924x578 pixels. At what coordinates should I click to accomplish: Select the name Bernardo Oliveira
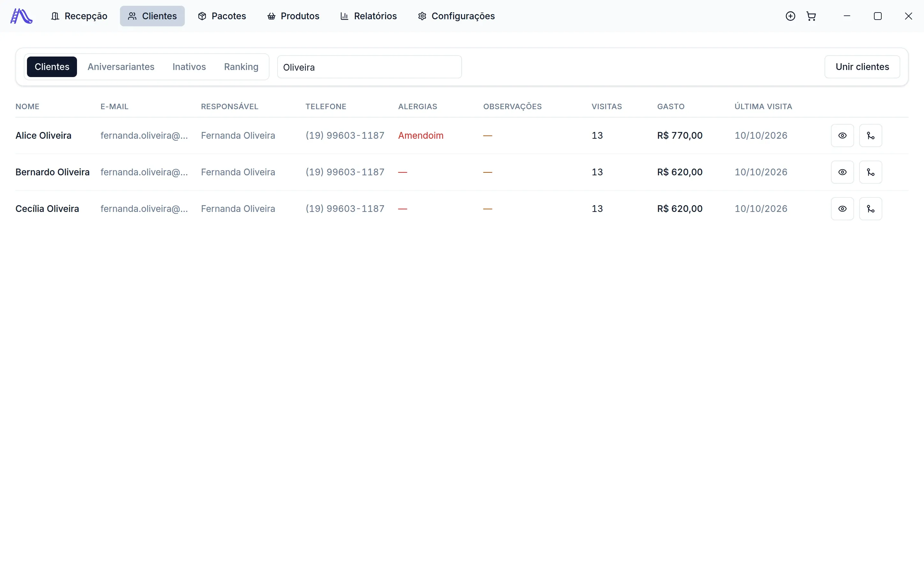53,172
